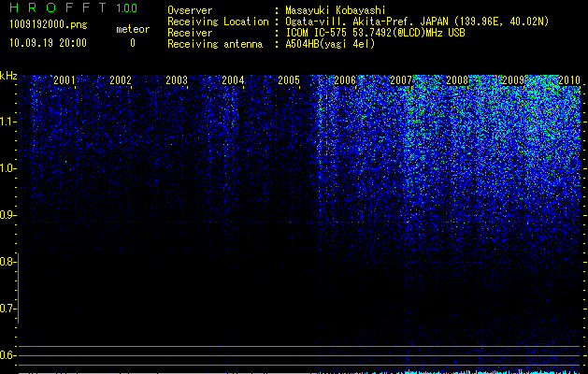This screenshot has height=374, width=588.
Task: Click the 1.1 frequency axis label
Action: pyautogui.click(x=7, y=122)
